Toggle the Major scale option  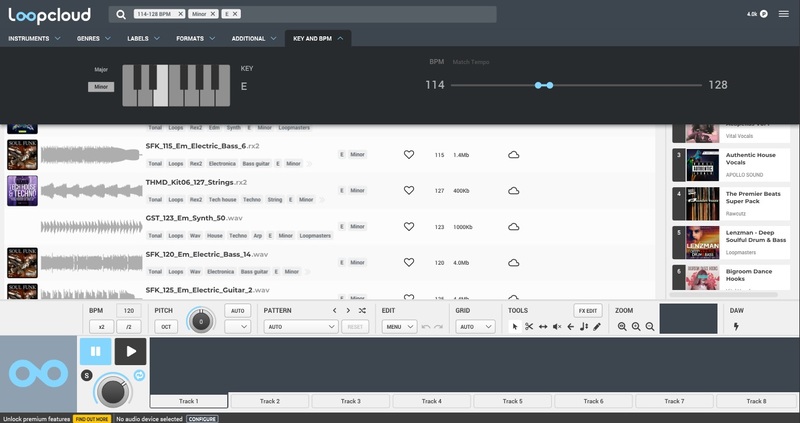point(100,69)
